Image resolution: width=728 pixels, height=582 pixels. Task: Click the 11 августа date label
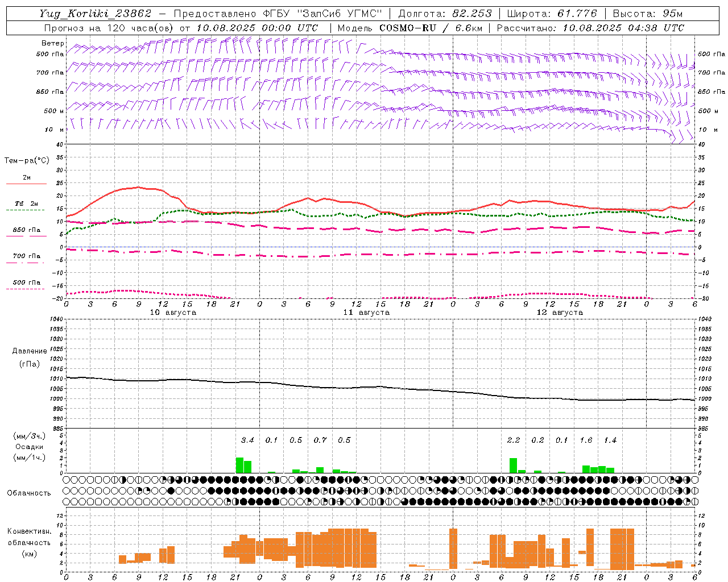coord(366,313)
